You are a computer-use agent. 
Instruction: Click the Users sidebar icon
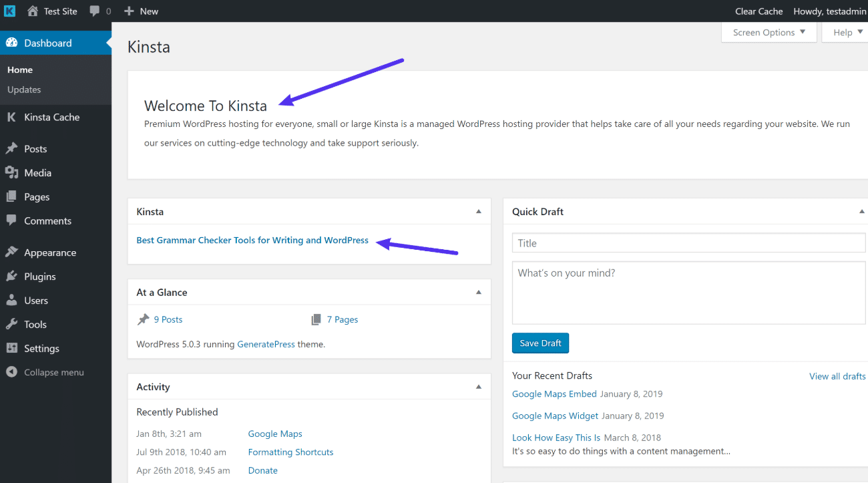pos(13,300)
